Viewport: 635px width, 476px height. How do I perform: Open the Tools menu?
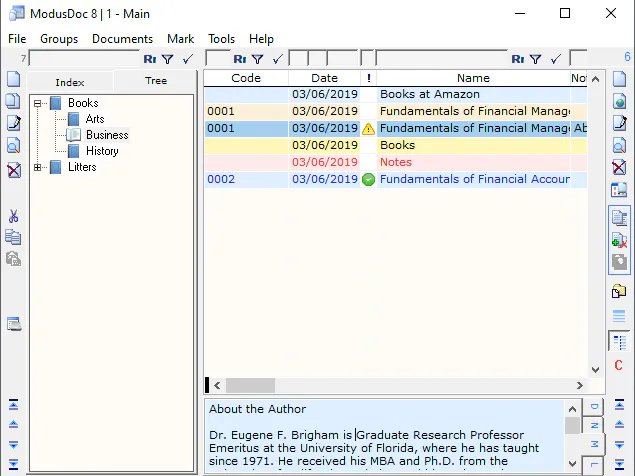[222, 39]
